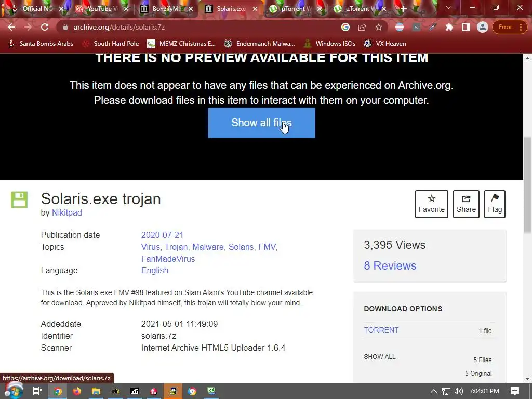
Task: Bookmark this page with the star
Action: coord(379,27)
